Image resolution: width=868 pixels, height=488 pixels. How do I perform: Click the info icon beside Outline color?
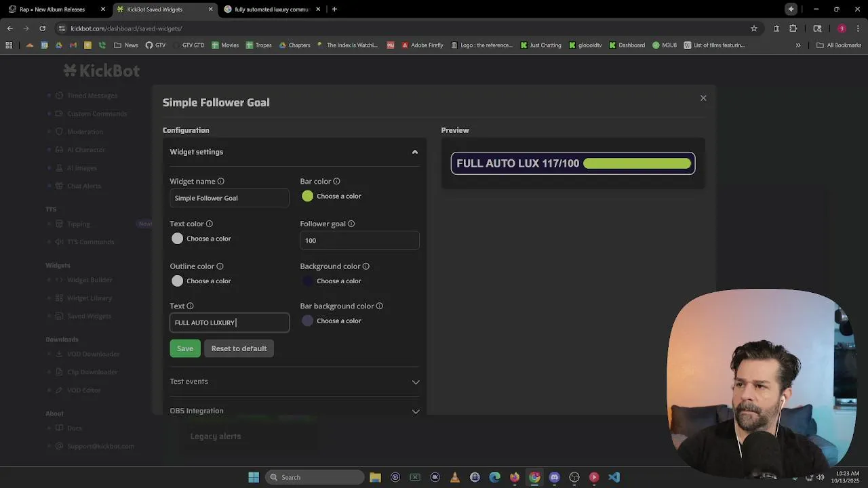(x=220, y=266)
